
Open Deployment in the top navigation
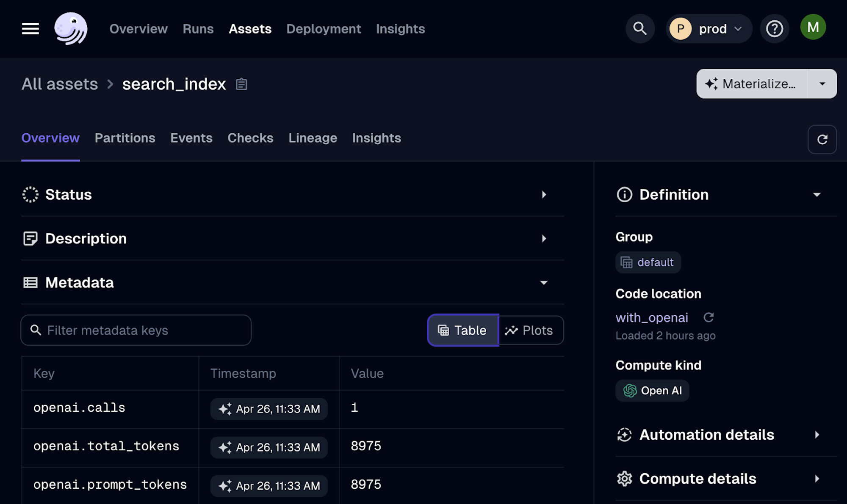pos(324,29)
